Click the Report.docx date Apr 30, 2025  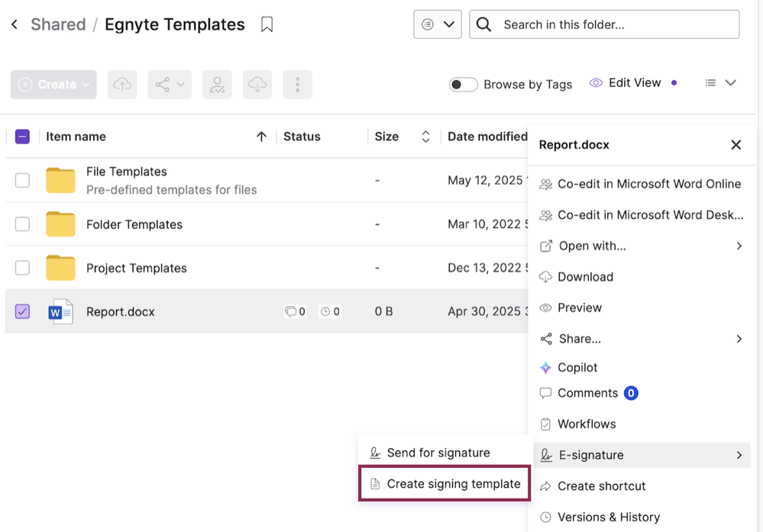point(487,311)
